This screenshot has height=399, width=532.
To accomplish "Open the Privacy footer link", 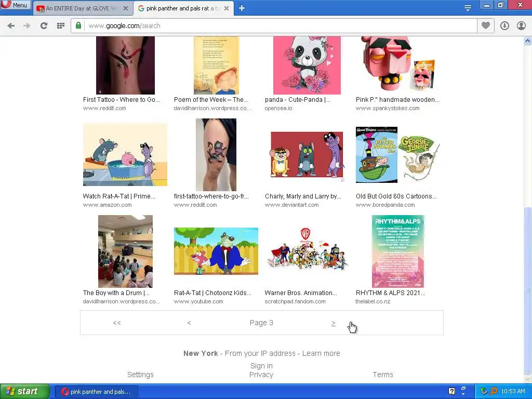I will pos(261,375).
